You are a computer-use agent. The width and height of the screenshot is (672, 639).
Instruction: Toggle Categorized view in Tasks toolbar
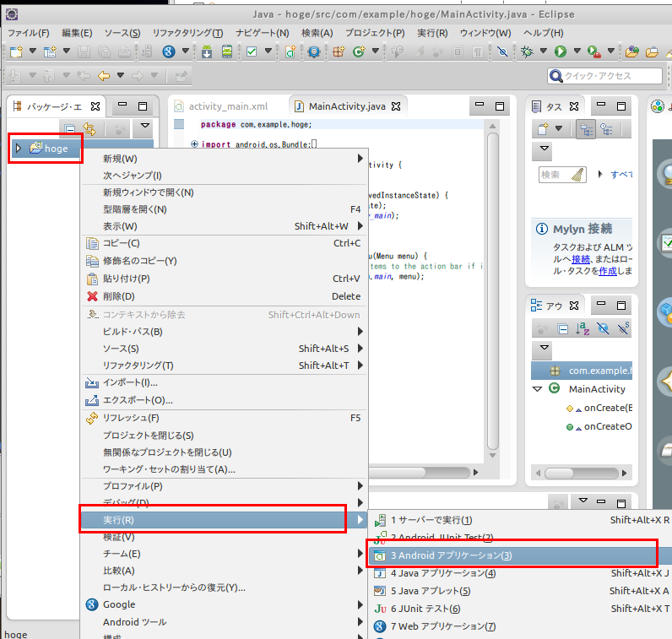(586, 129)
